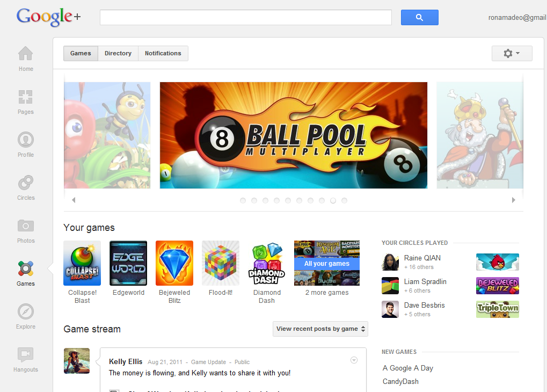Go to Circles via the sidebar icon
The height and width of the screenshot is (392, 547).
[x=25, y=183]
